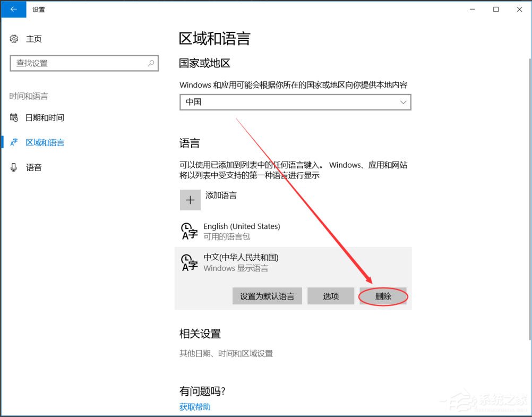Click the A字 icon for English (United States)
This screenshot has width=532, height=417.
189,231
